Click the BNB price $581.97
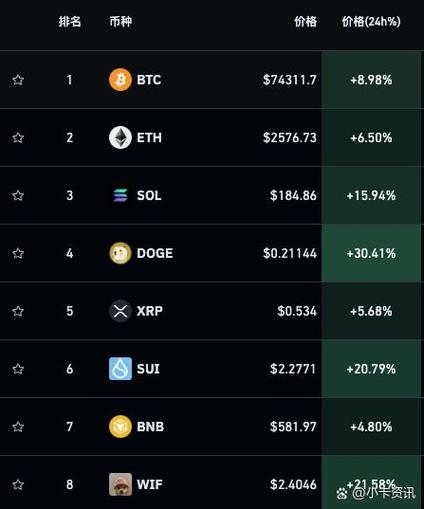This screenshot has height=509, width=424. (x=293, y=427)
